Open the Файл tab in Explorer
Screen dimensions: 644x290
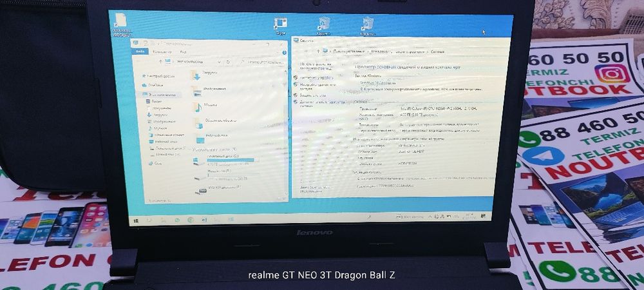pyautogui.click(x=140, y=52)
